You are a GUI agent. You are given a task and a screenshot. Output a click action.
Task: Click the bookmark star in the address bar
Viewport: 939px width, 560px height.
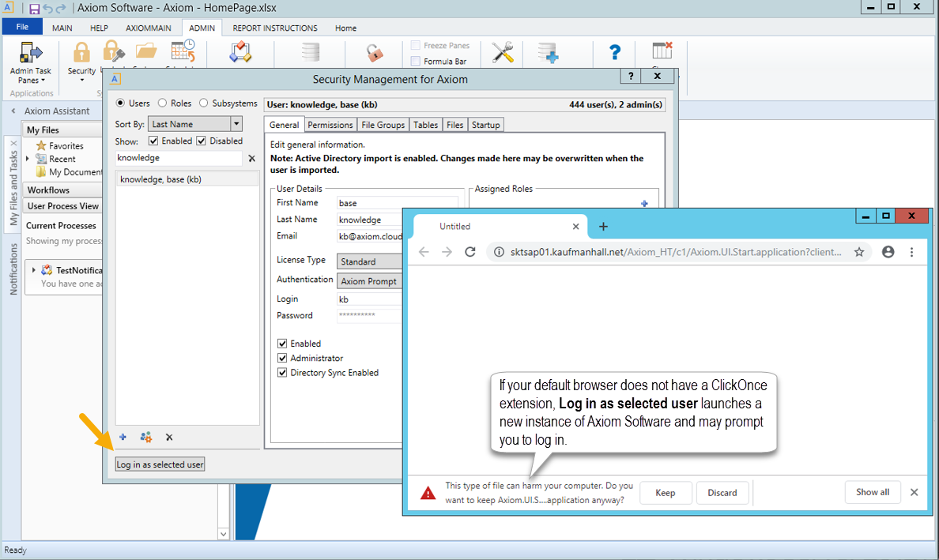tap(859, 252)
